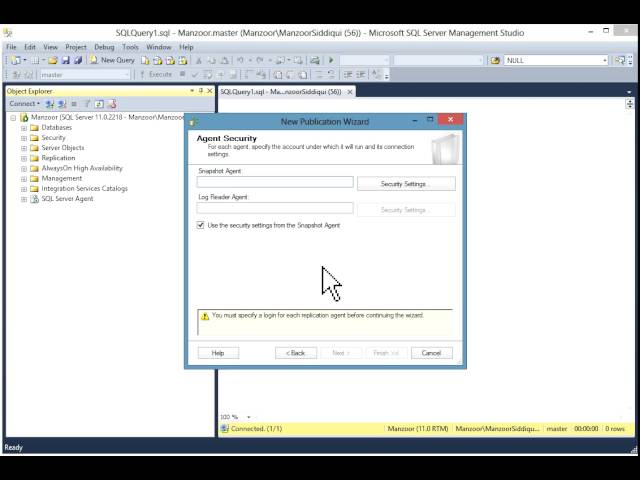640x480 pixels.
Task: Click the 0 rows status entry
Action: click(615, 429)
